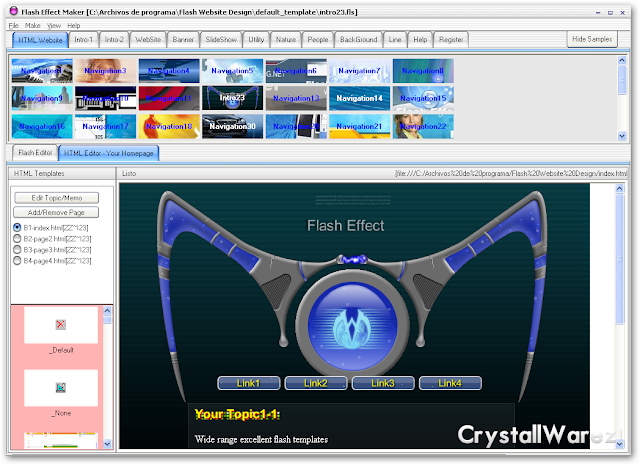Open the Register tab
This screenshot has width=640, height=465.
451,40
